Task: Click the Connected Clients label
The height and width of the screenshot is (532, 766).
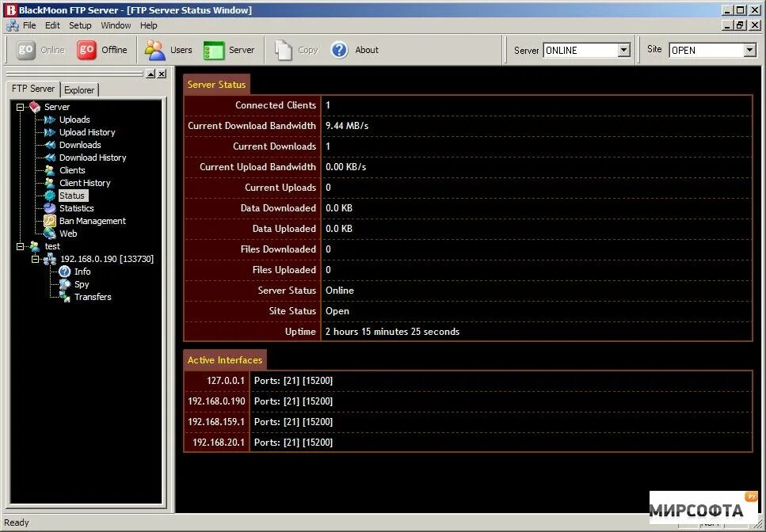Action: pyautogui.click(x=276, y=105)
